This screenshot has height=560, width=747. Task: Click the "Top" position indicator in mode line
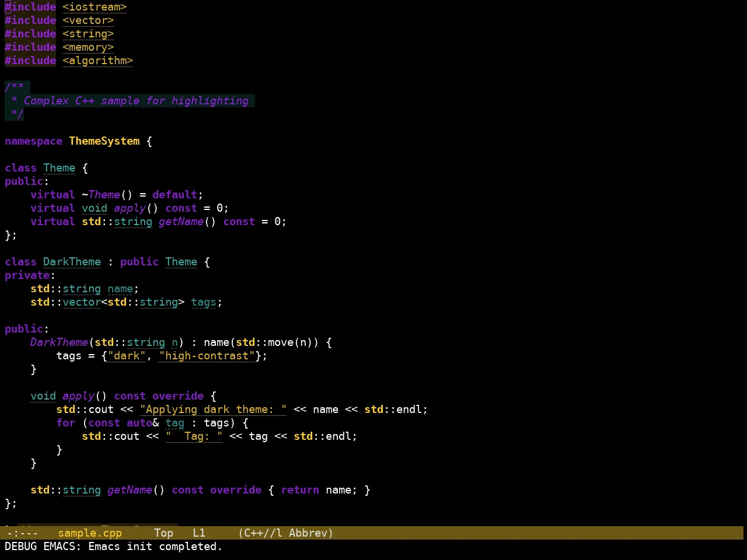[164, 533]
